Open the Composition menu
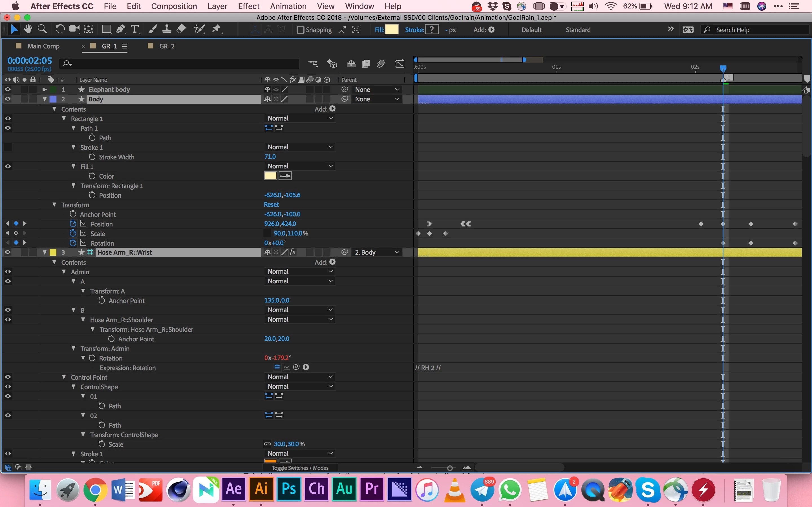Image resolution: width=812 pixels, height=507 pixels. pyautogui.click(x=174, y=6)
